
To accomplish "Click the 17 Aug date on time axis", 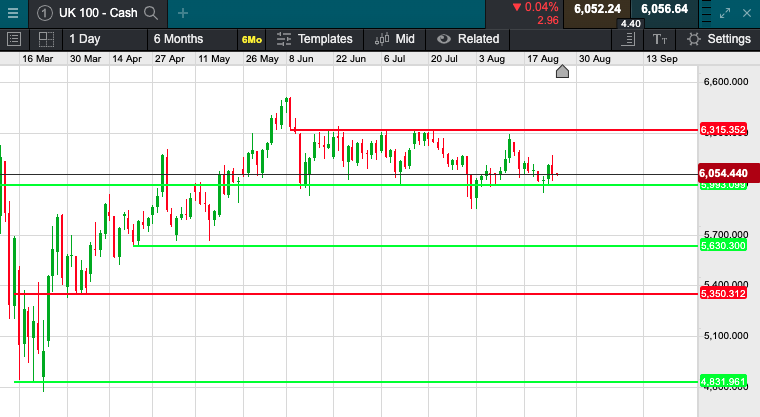I will pyautogui.click(x=543, y=59).
